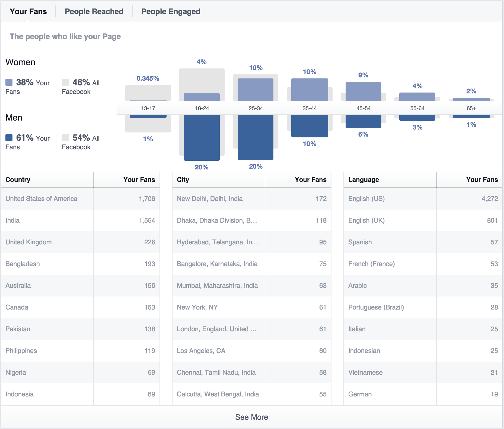Screen dimensions: 504x429
Task: Click the Women All Facebook gray swatch
Action: [x=65, y=82]
